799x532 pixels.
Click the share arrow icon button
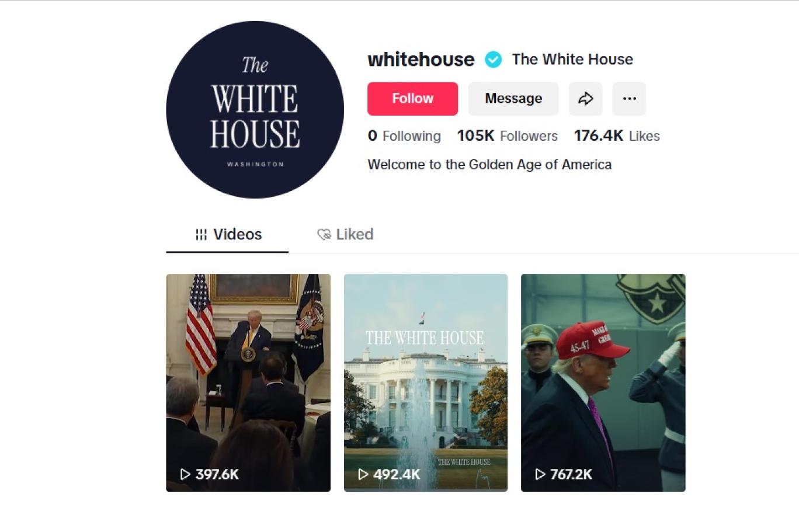click(585, 99)
